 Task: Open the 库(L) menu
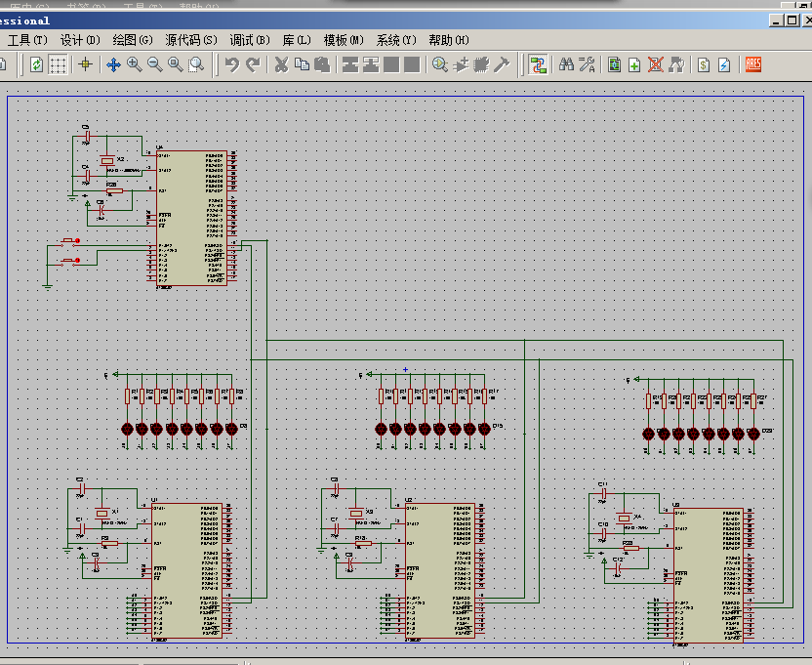pyautogui.click(x=297, y=40)
